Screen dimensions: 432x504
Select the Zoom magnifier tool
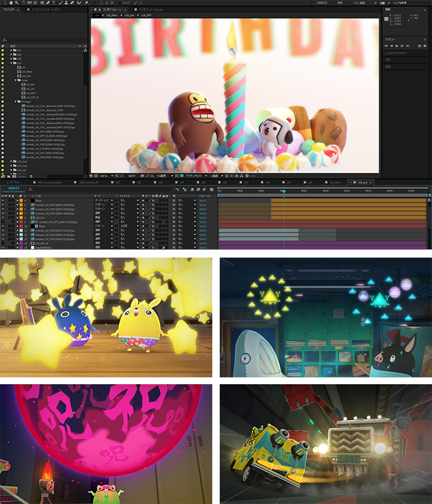[16, 3]
